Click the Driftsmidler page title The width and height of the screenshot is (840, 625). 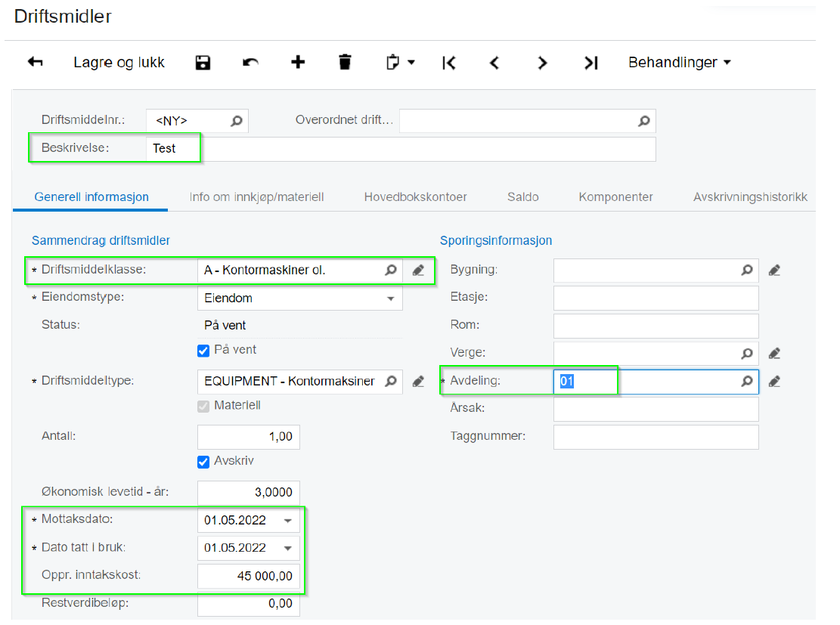point(63,17)
